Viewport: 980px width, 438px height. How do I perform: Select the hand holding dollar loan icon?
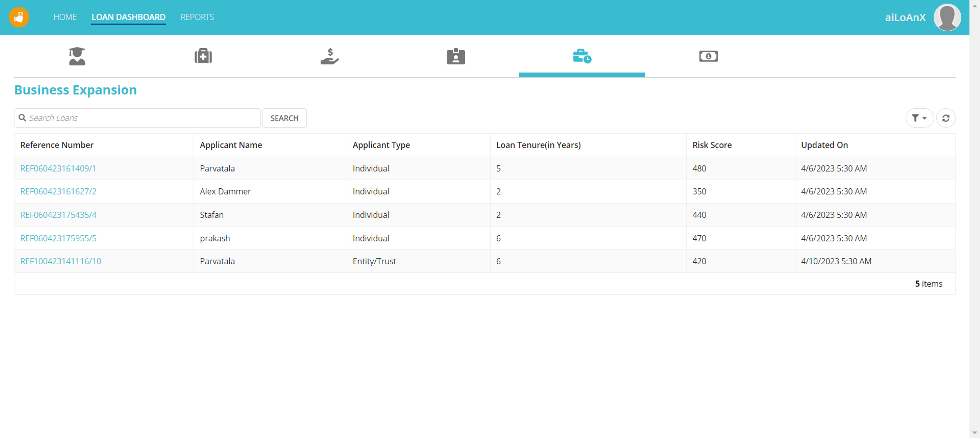point(329,56)
